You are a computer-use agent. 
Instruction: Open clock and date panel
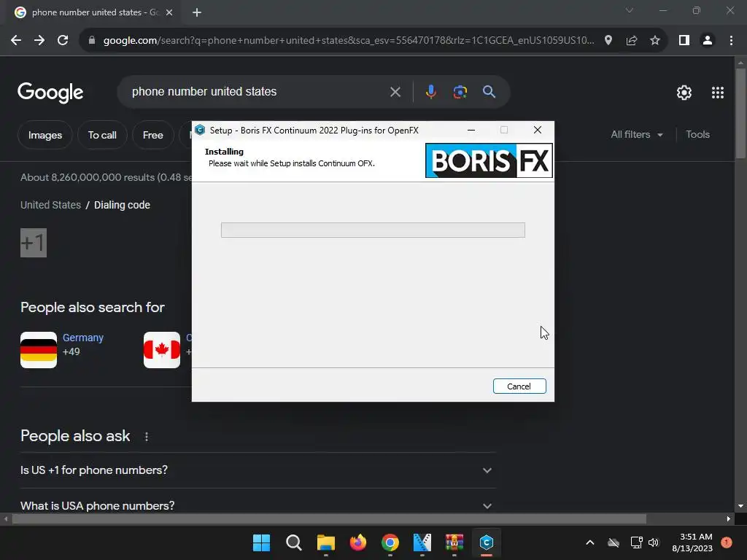(692, 542)
